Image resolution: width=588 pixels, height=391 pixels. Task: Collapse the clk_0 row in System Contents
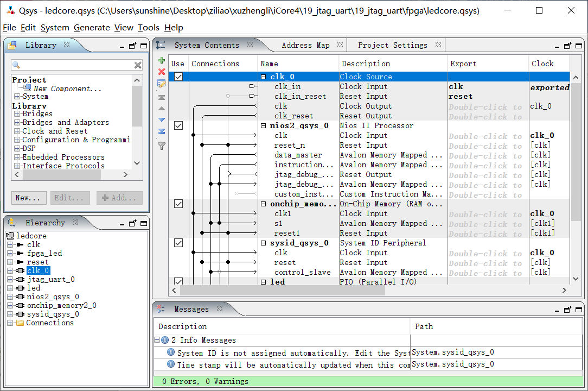[x=264, y=77]
